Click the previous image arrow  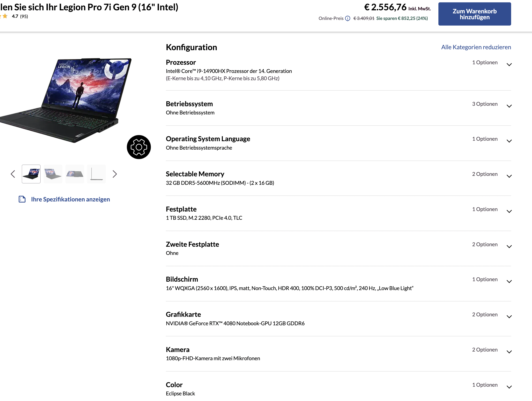pyautogui.click(x=13, y=174)
